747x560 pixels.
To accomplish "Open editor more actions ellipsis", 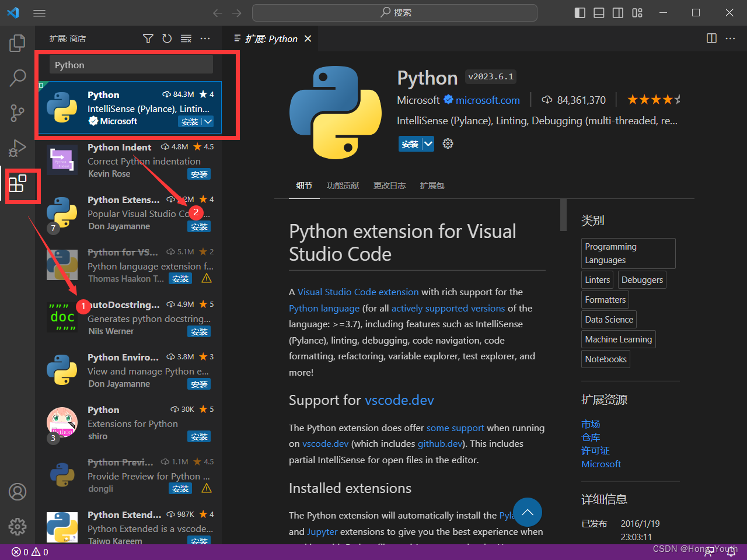I will tap(730, 38).
